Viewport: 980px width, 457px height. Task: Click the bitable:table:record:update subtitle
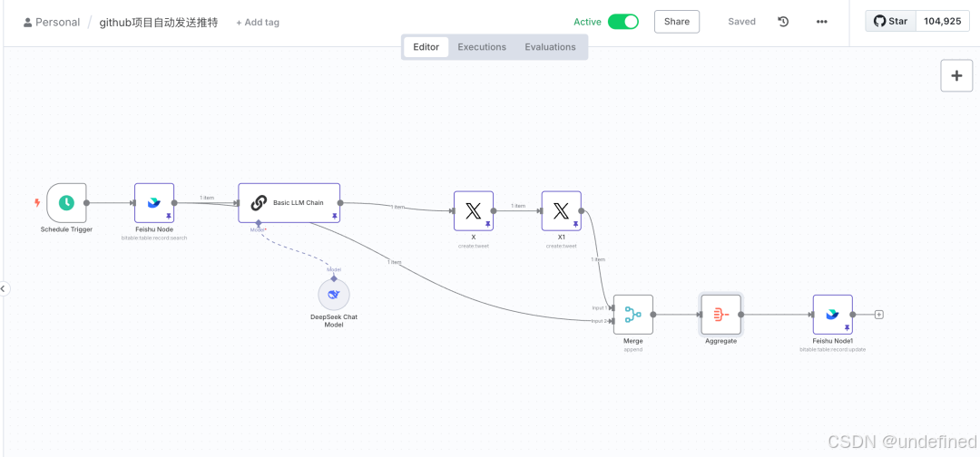tap(832, 350)
